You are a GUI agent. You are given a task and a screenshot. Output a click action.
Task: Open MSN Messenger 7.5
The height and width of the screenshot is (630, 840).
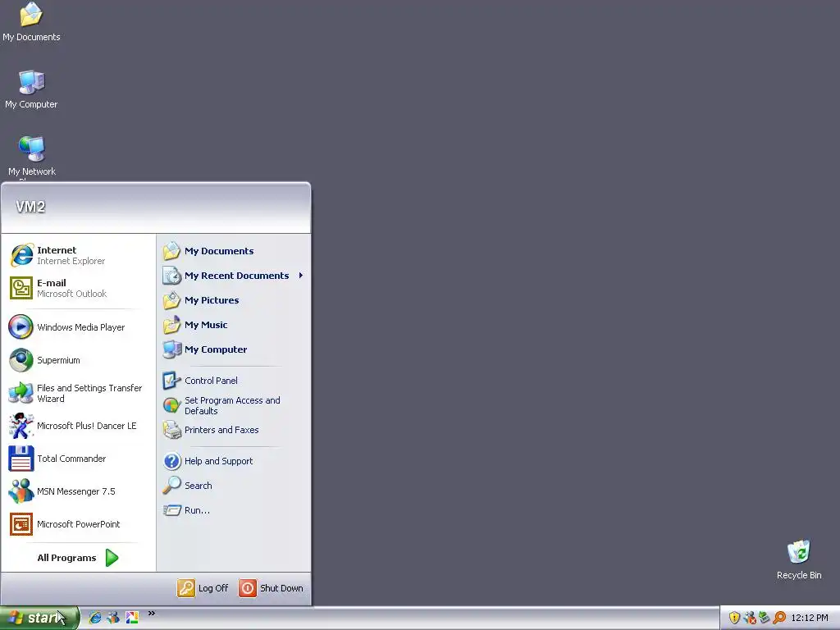click(x=78, y=491)
